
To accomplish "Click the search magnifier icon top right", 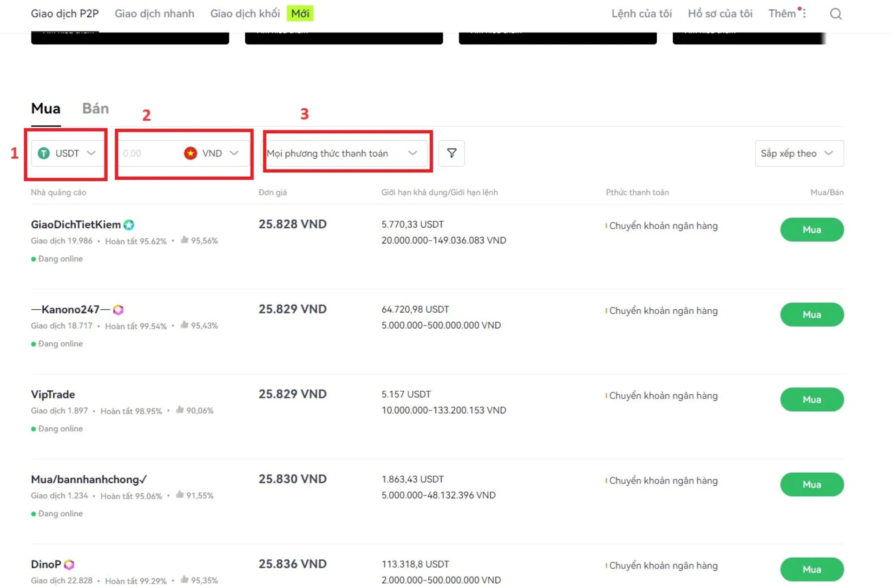I will tap(836, 13).
